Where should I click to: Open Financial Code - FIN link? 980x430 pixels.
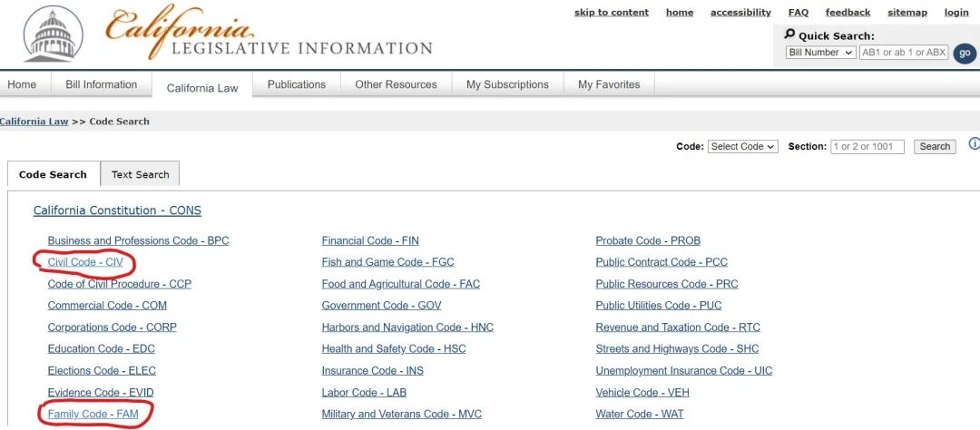click(370, 240)
